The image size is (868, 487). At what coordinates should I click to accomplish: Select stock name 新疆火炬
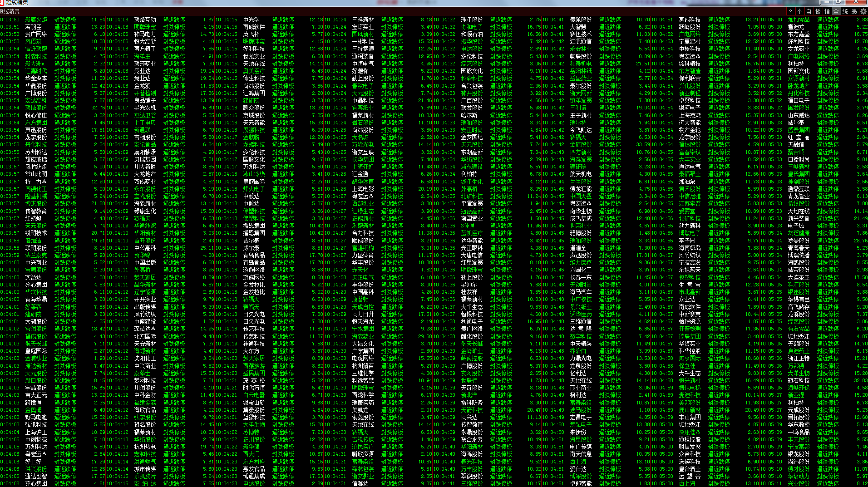coord(36,20)
